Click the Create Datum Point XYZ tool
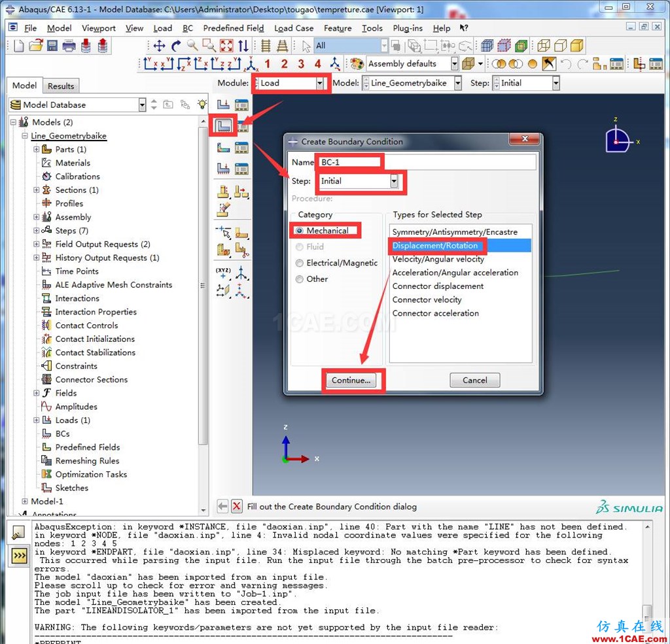670x644 pixels. pyautogui.click(x=223, y=273)
